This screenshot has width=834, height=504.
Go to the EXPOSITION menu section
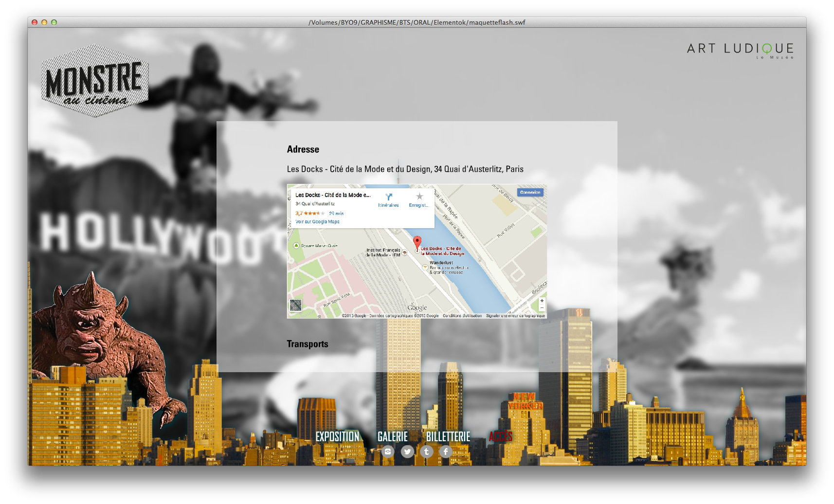[x=337, y=436]
